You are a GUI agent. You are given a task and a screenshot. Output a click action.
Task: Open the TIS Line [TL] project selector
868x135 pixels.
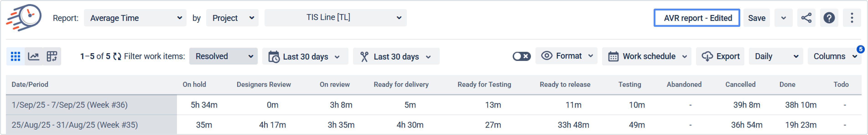[x=335, y=18]
